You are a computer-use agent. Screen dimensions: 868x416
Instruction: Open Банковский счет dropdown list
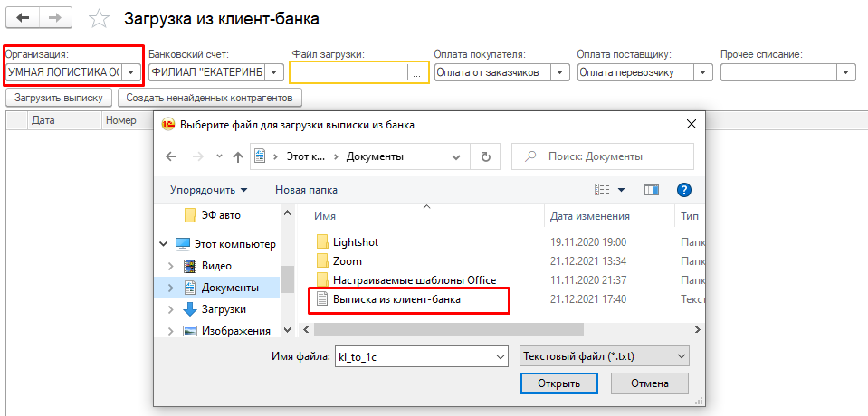click(x=276, y=72)
